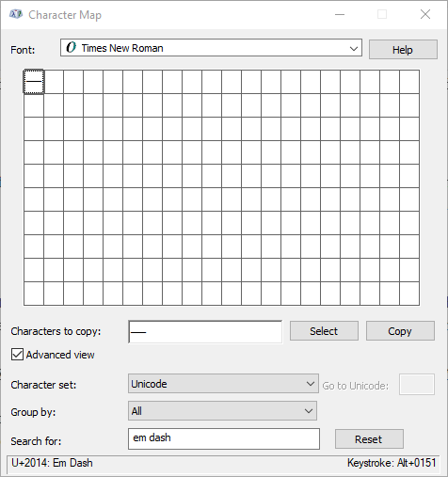
Task: Click the disabled maximize window button
Action: [x=382, y=14]
